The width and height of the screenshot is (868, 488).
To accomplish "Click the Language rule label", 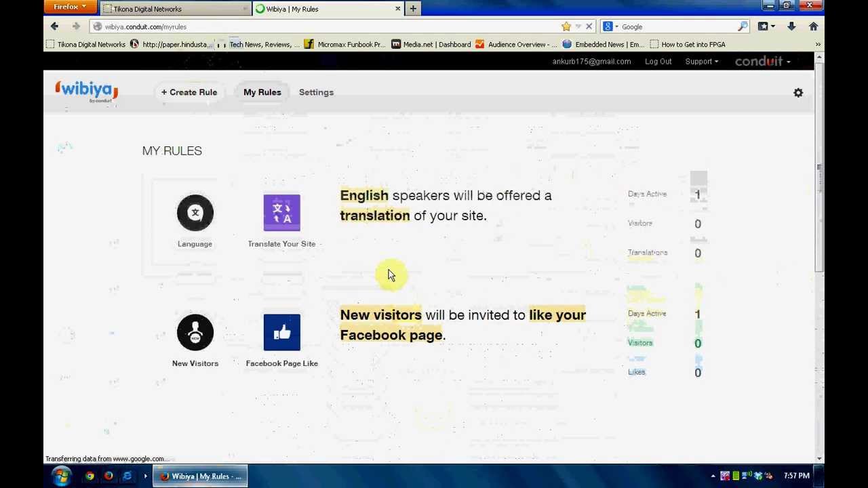I will click(x=195, y=244).
